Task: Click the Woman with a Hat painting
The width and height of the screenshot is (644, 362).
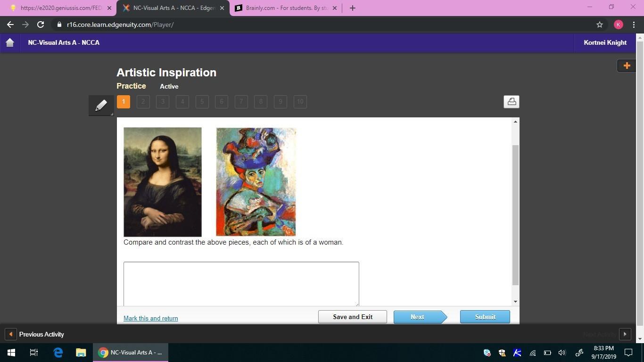Action: tap(256, 182)
